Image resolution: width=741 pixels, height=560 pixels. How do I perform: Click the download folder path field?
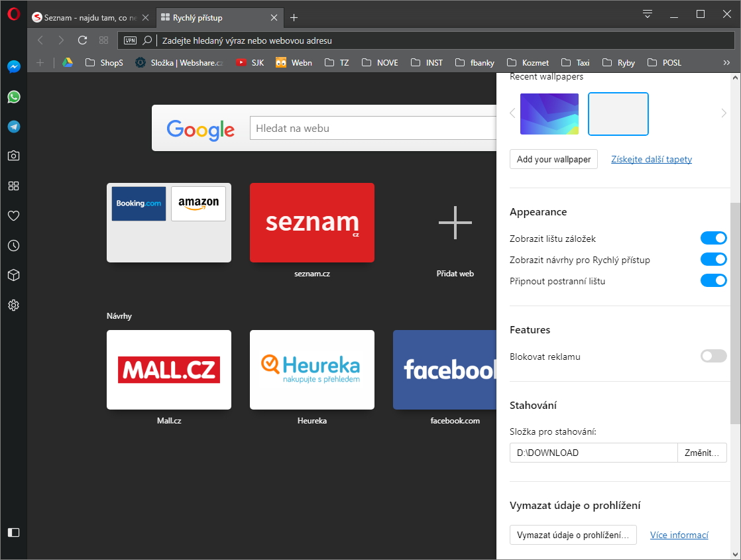pyautogui.click(x=594, y=453)
